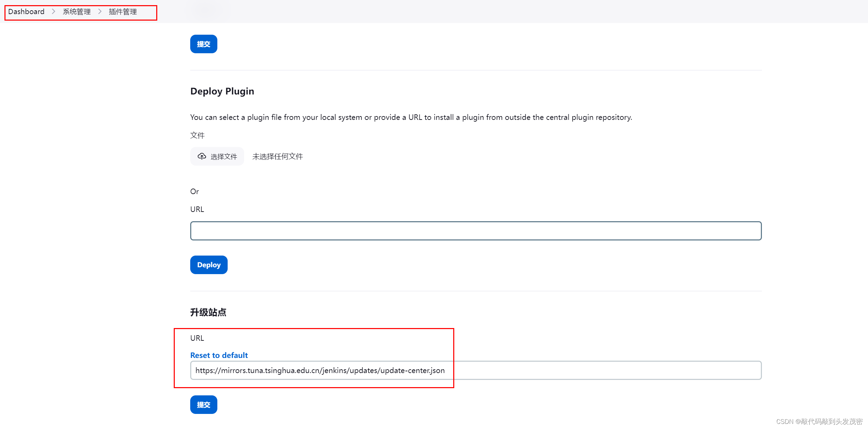Focus the update site URL field
Viewport: 868px width, 428px height.
pos(476,370)
